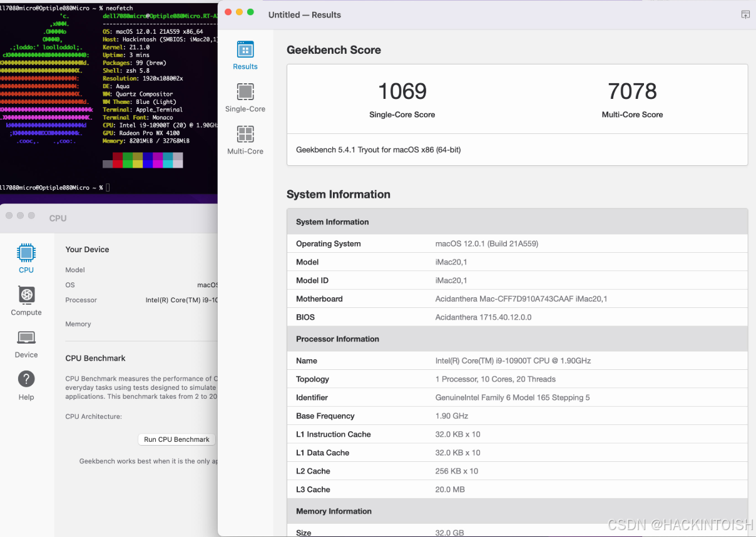The image size is (756, 537).
Task: Click the red color block in neofetch palette
Action: [118, 160]
